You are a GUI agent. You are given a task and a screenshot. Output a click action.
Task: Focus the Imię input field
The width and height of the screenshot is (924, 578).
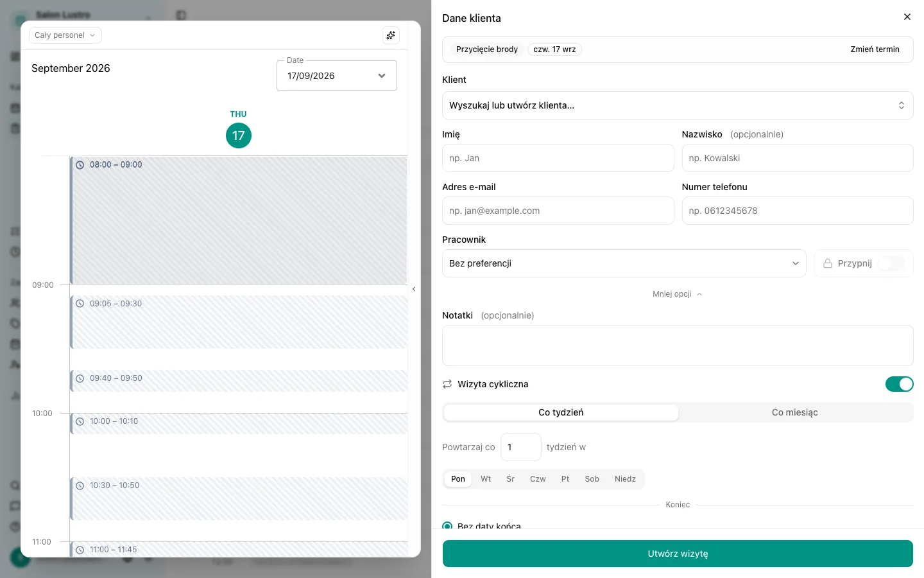558,158
